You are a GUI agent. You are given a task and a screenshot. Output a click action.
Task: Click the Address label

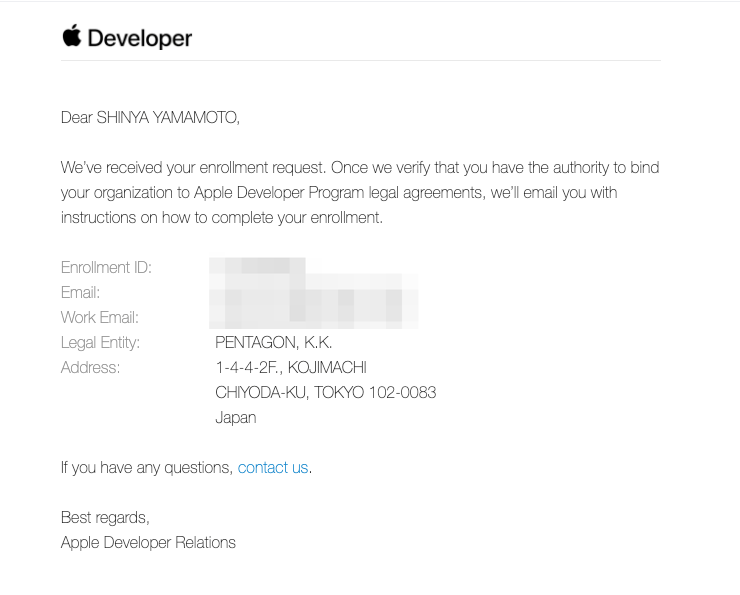90,368
